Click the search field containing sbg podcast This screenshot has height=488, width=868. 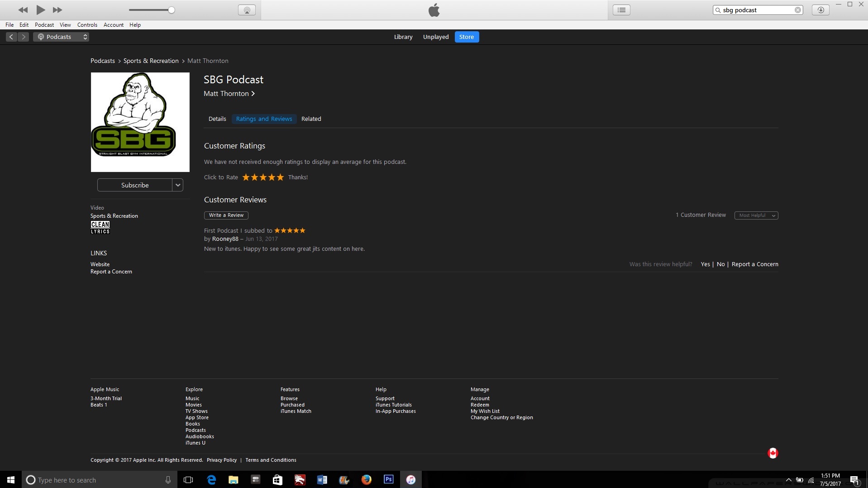coord(758,10)
